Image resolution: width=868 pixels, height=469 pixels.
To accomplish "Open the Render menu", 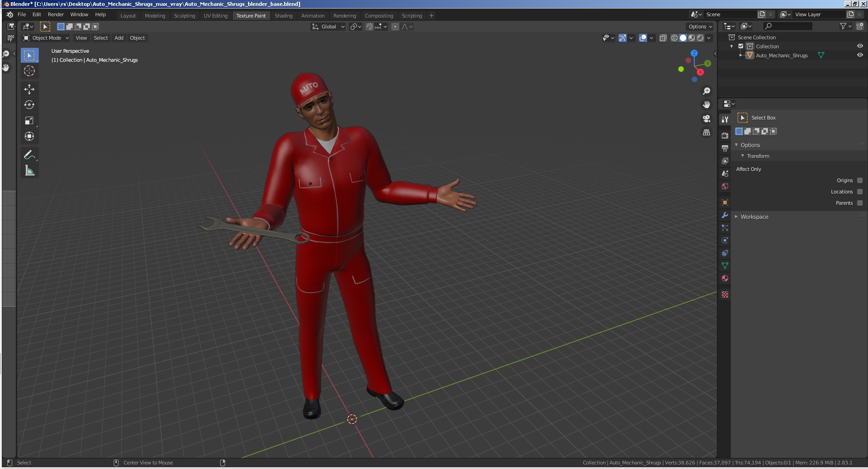I will [56, 14].
